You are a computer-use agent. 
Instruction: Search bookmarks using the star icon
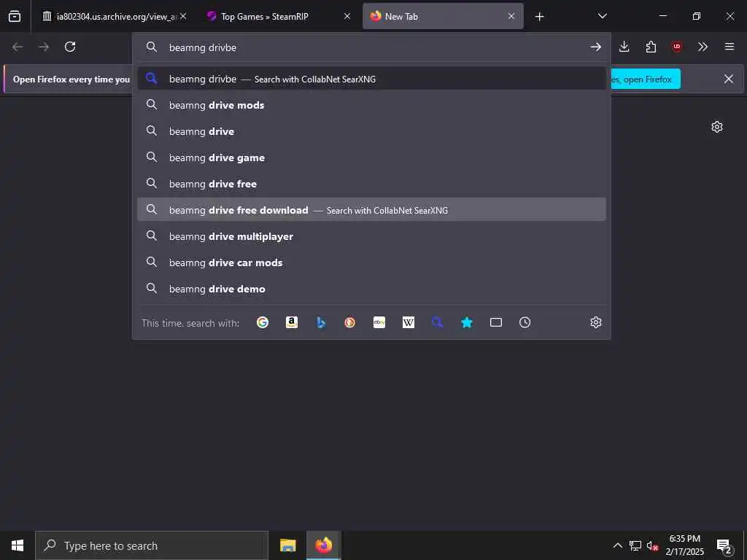click(466, 322)
